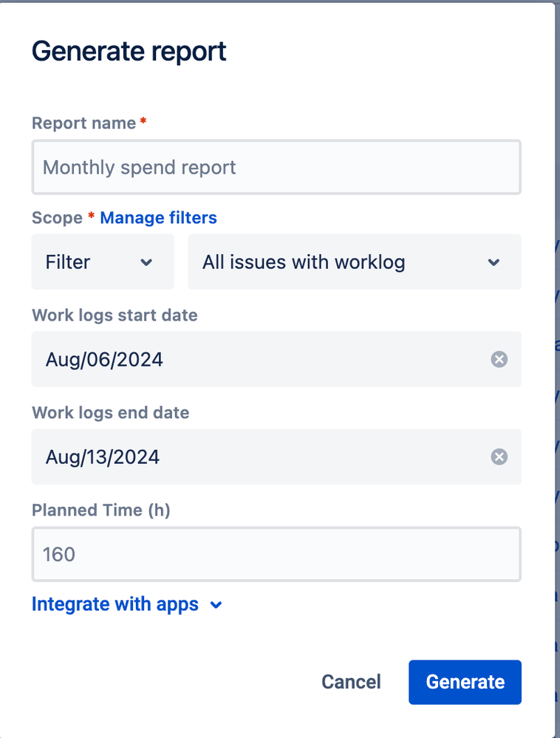Screen dimensions: 560x738
Task: Focus the Planned Time hours field
Action: tap(276, 554)
